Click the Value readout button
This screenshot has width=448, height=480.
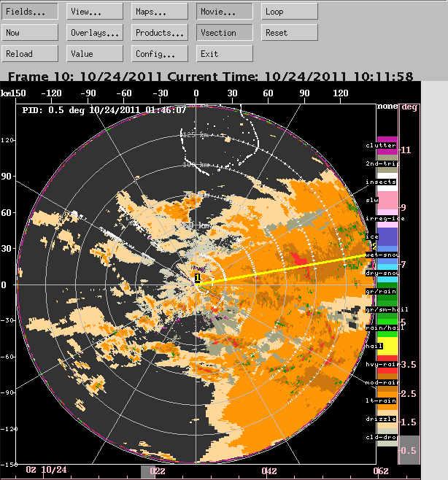tap(95, 54)
